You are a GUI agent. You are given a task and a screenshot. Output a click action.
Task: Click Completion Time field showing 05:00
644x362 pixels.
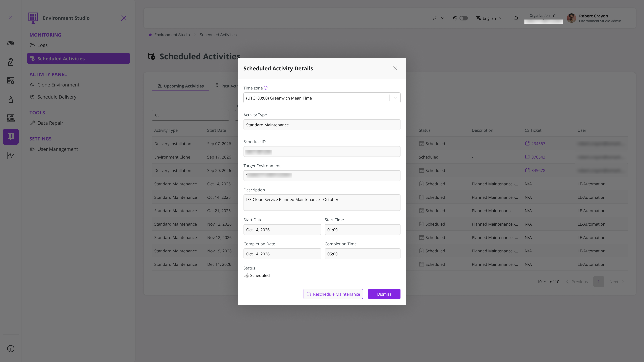[362, 254]
